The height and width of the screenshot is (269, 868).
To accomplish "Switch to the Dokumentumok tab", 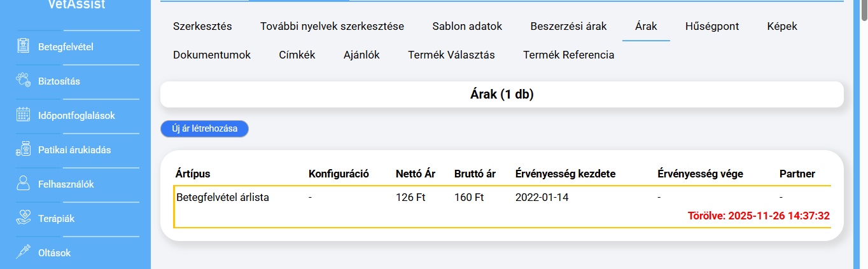I will [x=212, y=55].
